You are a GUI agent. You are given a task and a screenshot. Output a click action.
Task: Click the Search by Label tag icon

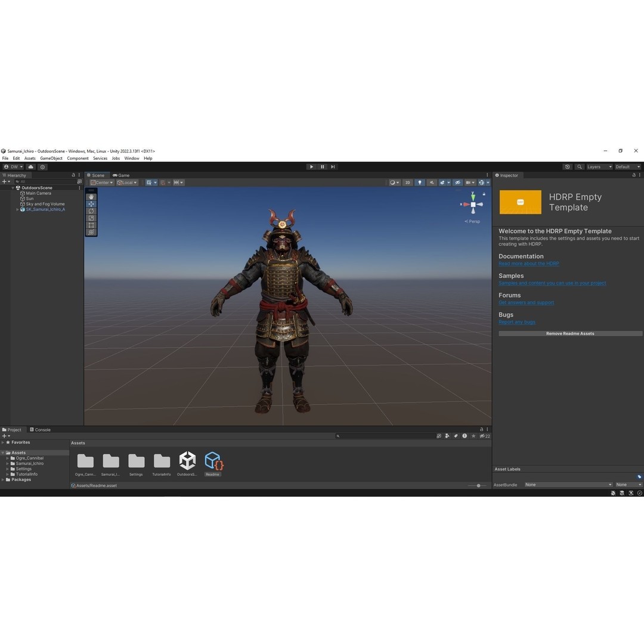click(456, 436)
